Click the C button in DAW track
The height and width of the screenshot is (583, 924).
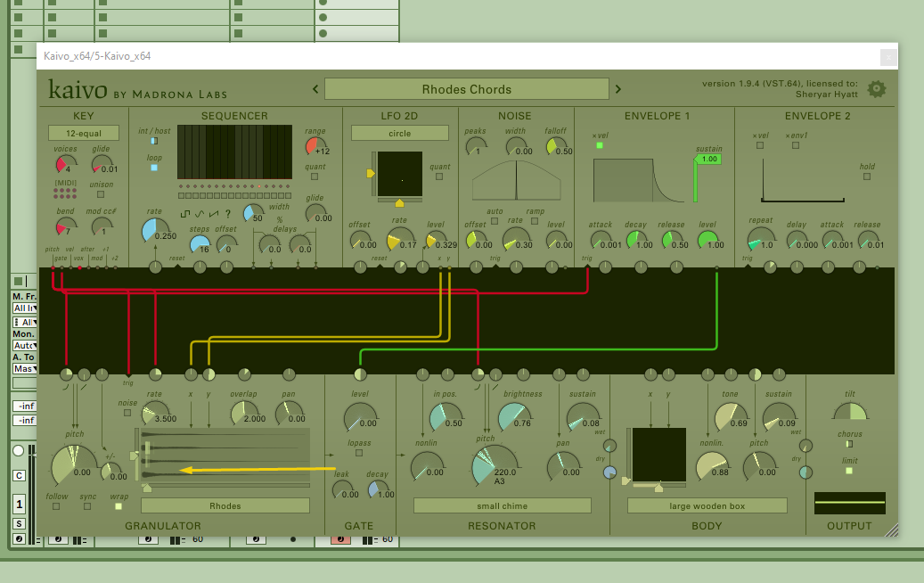pyautogui.click(x=19, y=476)
